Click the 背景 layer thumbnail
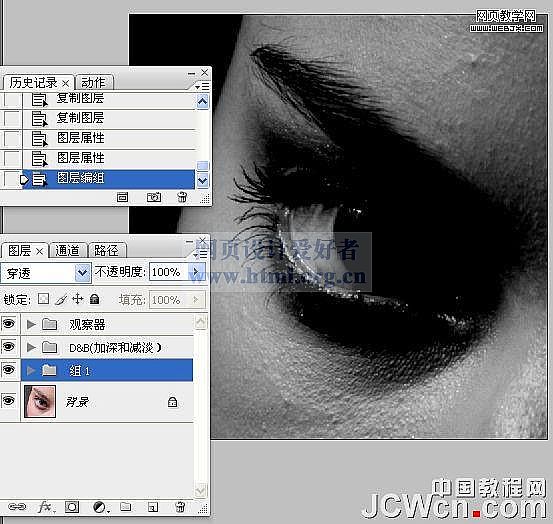Screen dimensions: 553x524 40,401
